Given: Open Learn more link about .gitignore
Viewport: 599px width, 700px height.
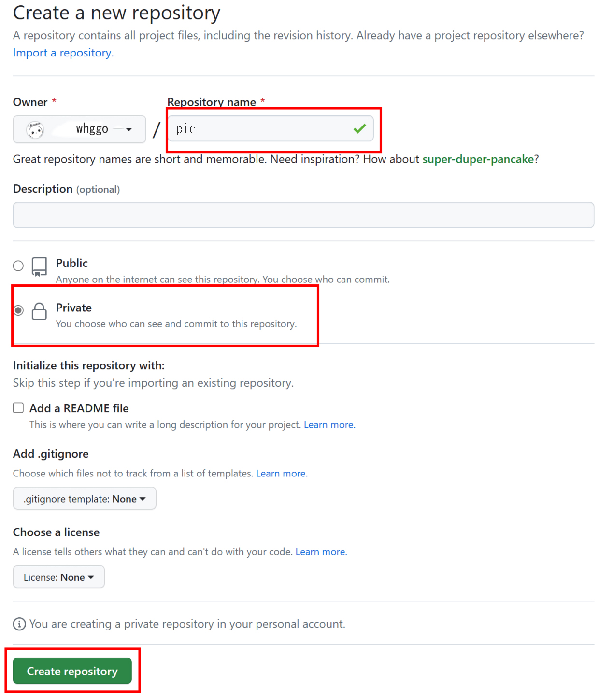Looking at the screenshot, I should tap(282, 474).
